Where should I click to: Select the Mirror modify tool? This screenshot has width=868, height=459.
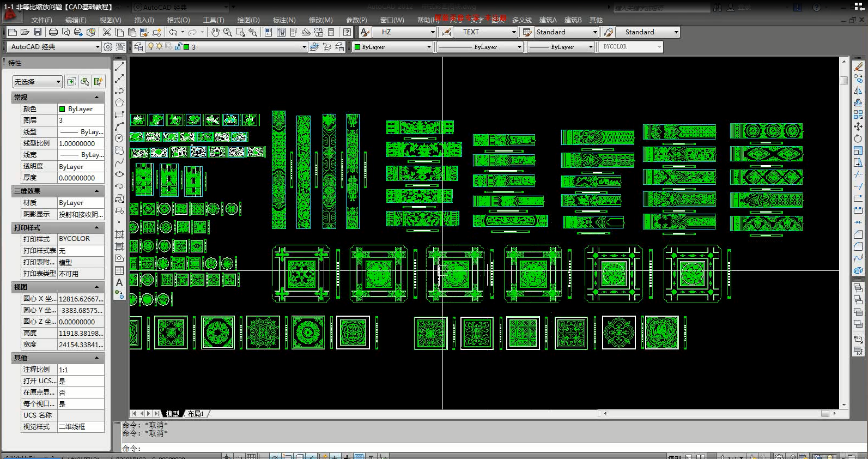click(x=858, y=90)
